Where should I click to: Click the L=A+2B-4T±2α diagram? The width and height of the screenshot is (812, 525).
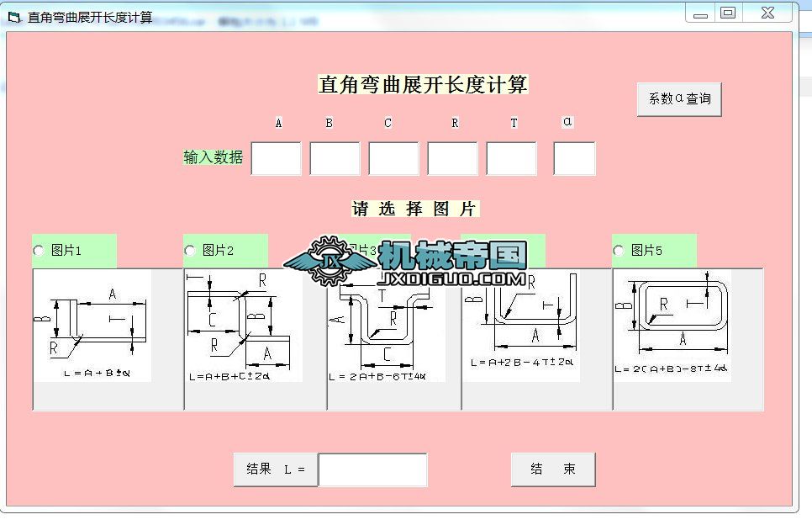coord(521,326)
